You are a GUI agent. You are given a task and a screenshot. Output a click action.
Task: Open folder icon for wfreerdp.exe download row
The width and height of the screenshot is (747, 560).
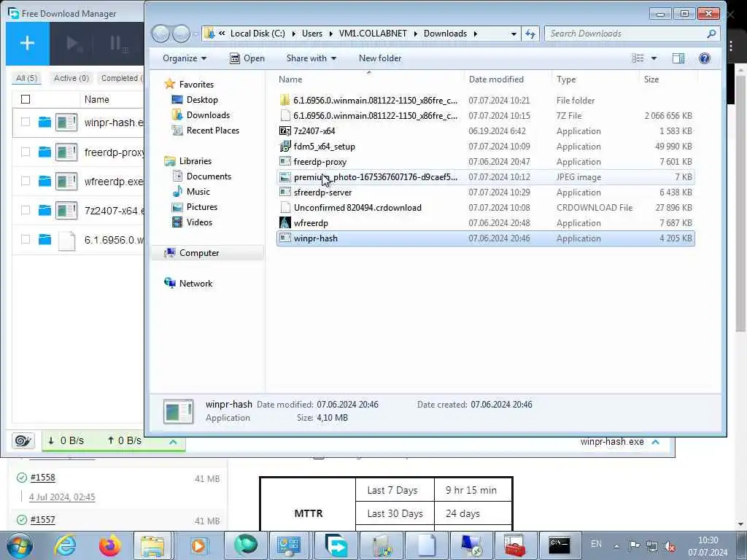click(44, 181)
